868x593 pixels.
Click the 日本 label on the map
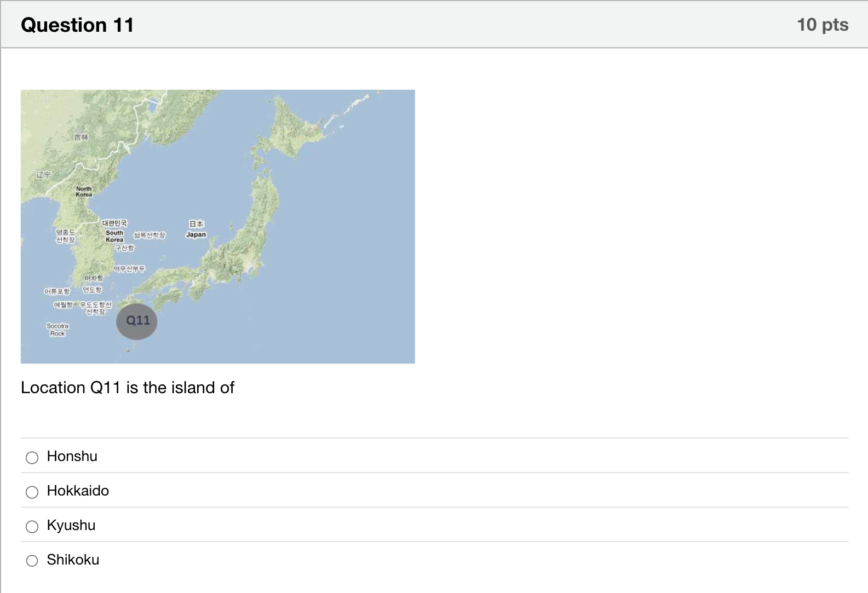point(196,224)
